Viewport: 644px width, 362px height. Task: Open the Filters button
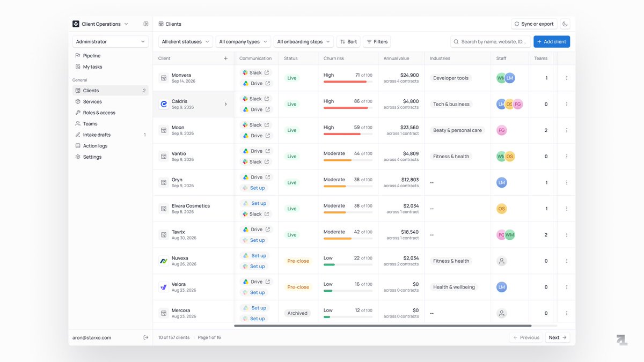click(377, 42)
